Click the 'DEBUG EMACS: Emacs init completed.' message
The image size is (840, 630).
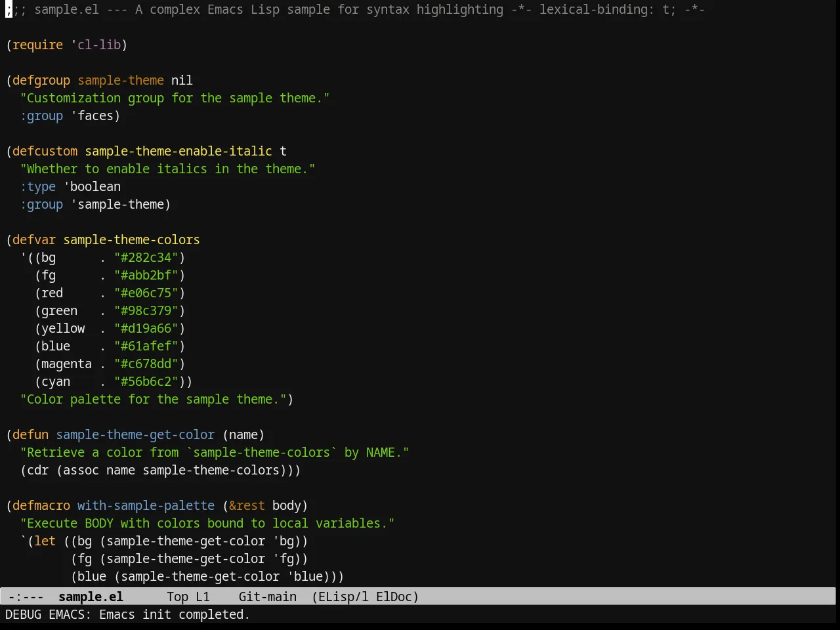tap(127, 614)
